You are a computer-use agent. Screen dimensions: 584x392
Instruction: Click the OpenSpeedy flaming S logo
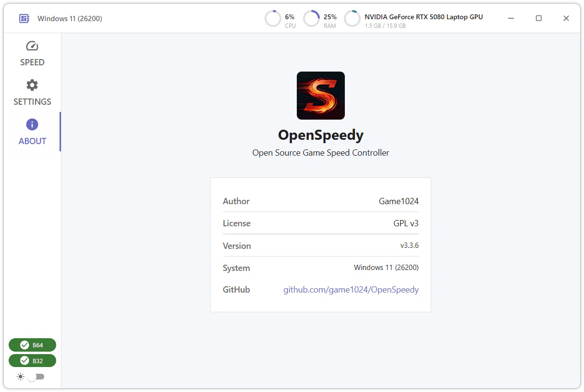[x=321, y=96]
